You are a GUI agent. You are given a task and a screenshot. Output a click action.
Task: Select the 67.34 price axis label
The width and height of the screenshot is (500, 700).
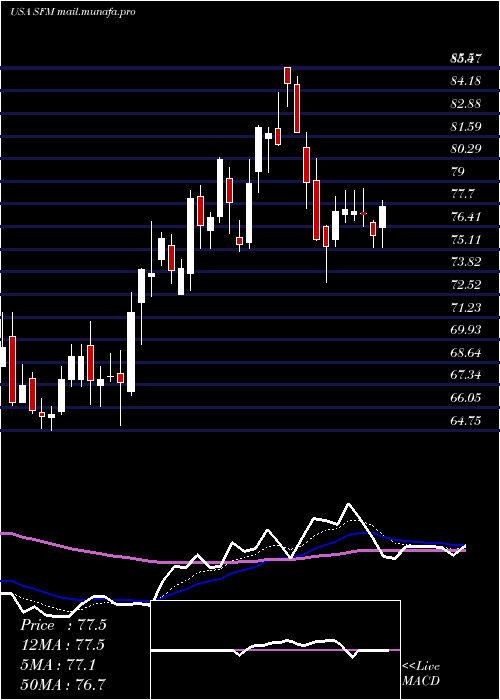click(467, 375)
